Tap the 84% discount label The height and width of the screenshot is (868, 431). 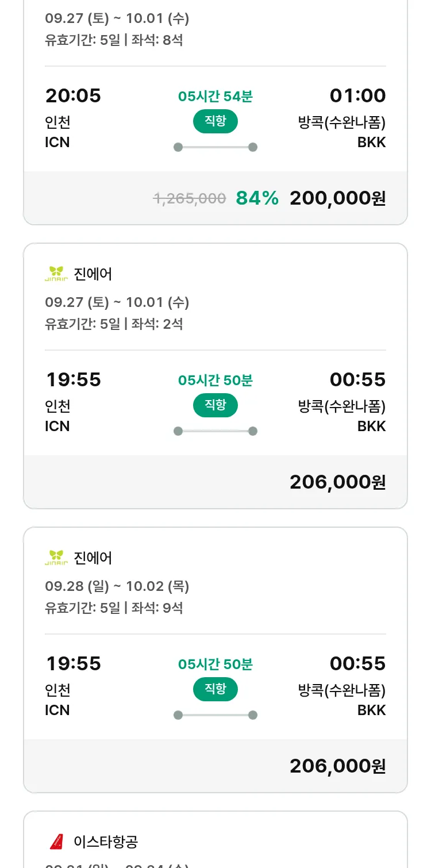[x=257, y=198]
